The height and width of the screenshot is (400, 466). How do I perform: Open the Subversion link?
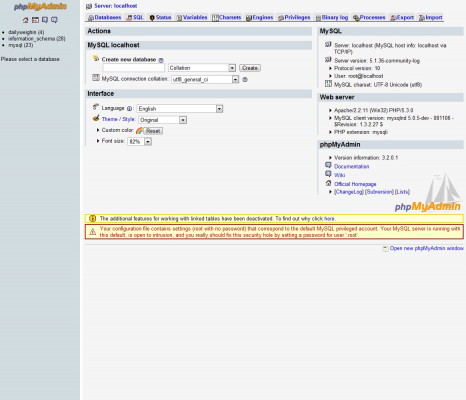(379, 192)
